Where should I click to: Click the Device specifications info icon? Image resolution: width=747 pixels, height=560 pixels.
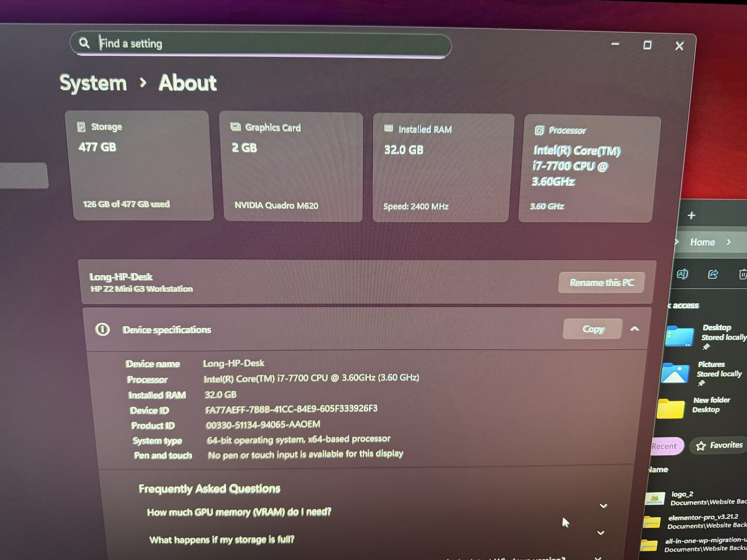[x=102, y=329]
